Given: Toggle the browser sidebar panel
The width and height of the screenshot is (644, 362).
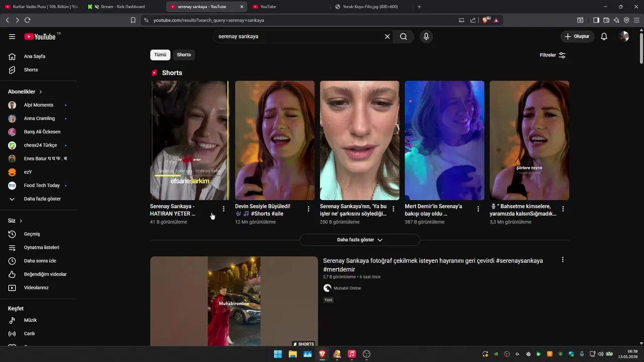Looking at the screenshot, I should [596, 20].
